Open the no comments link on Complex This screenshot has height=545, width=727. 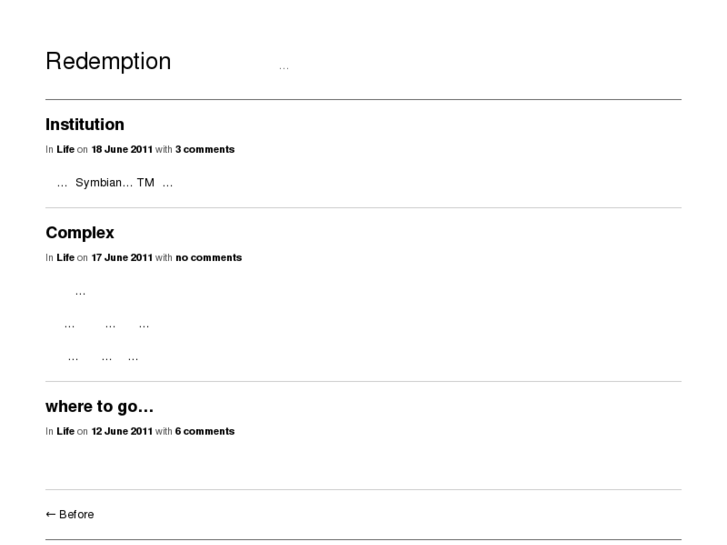pos(208,257)
